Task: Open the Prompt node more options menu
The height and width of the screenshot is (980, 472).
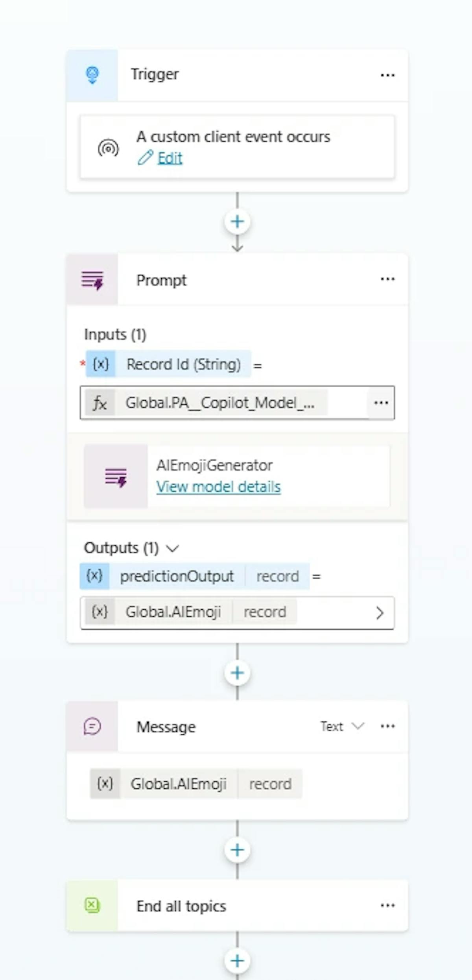Action: 387,279
